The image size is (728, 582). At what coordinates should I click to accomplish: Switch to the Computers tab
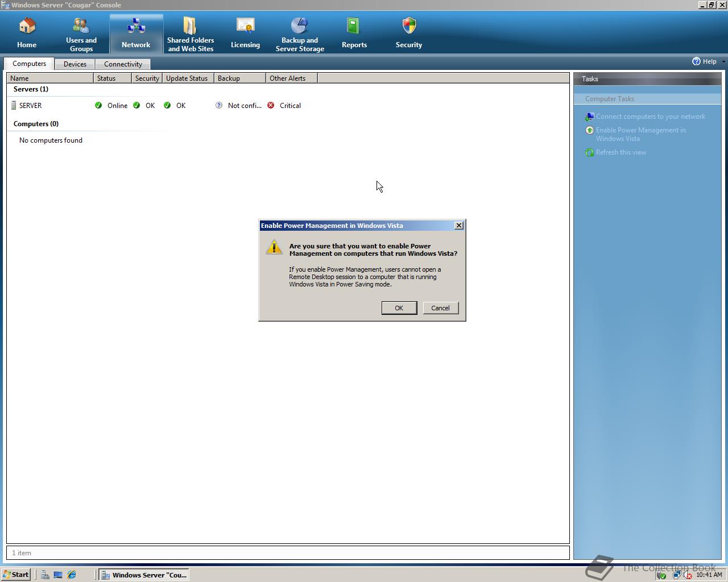(29, 64)
